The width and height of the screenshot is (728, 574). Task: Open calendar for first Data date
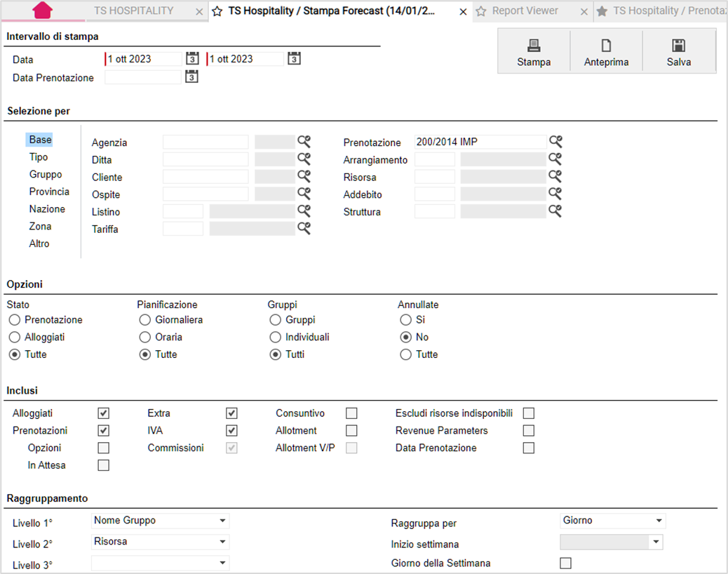pyautogui.click(x=192, y=58)
